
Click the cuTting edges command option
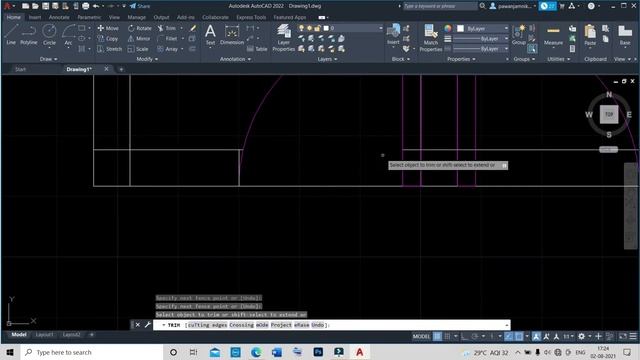(x=207, y=325)
